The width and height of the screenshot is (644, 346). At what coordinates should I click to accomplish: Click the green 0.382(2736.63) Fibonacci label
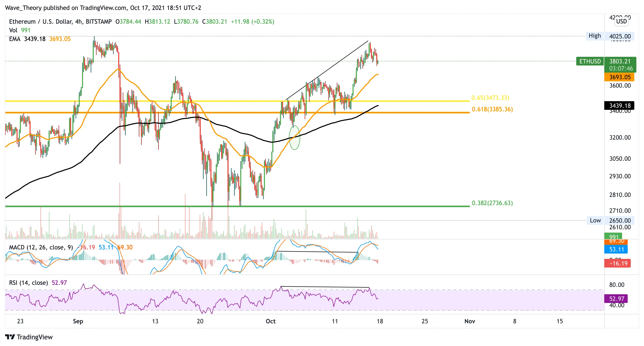492,203
